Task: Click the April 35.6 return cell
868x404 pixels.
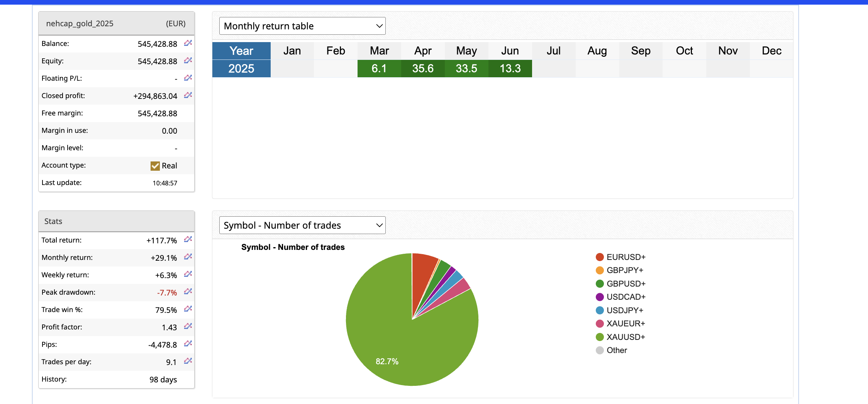Action: [423, 68]
